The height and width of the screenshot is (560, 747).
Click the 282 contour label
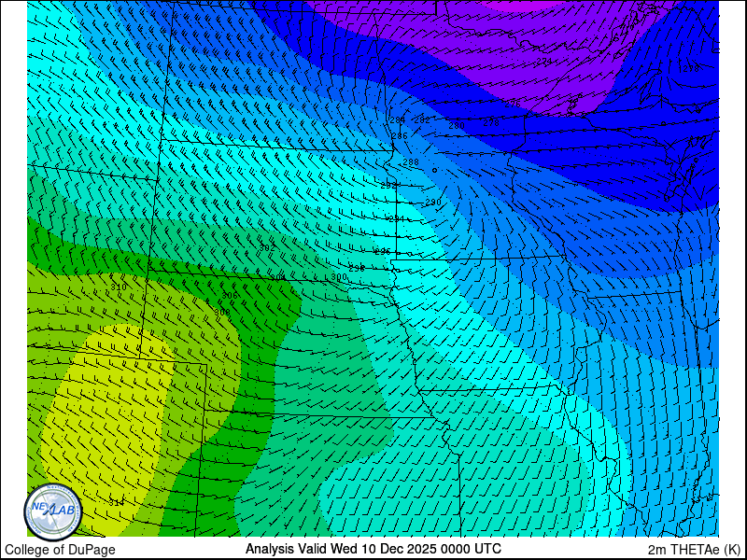click(422, 120)
